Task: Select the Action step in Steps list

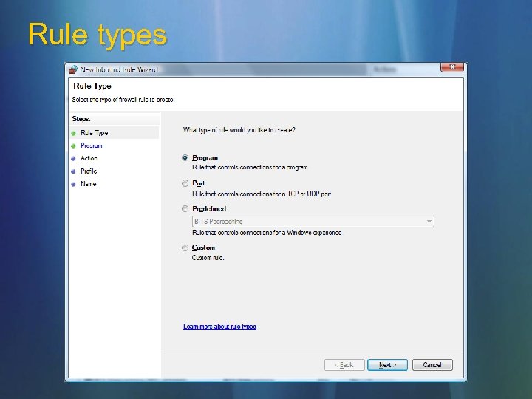Action: pos(89,158)
